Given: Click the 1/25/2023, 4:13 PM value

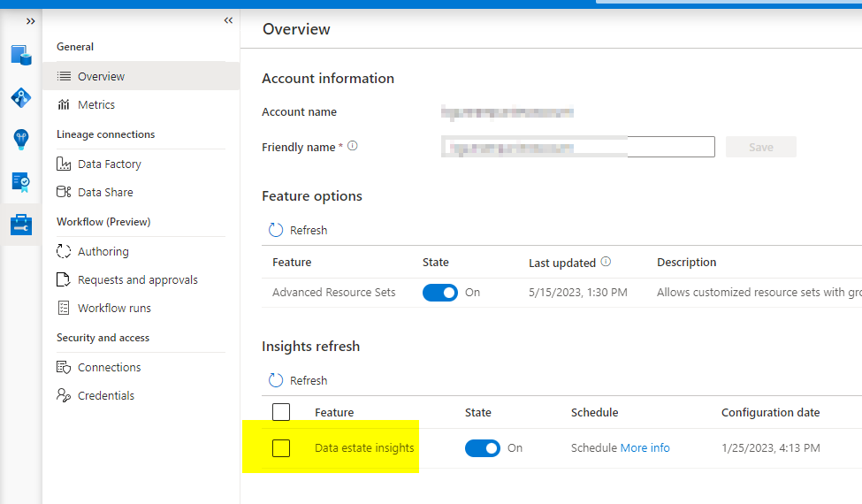Looking at the screenshot, I should [x=770, y=448].
